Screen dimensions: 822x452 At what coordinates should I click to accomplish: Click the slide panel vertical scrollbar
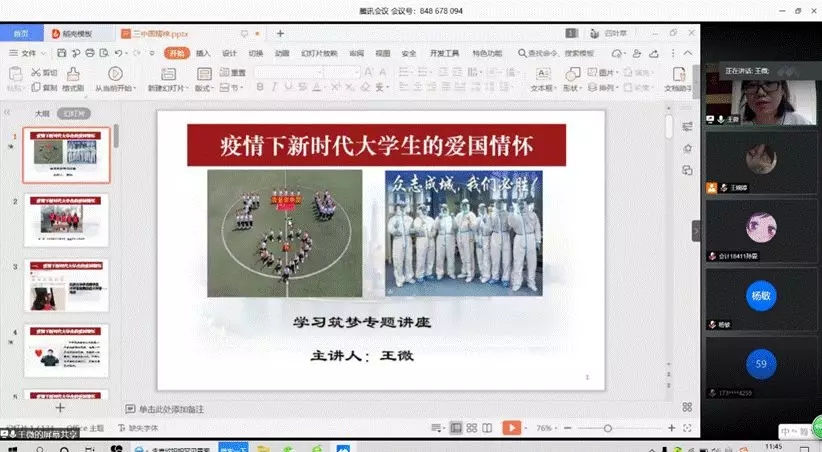pyautogui.click(x=116, y=136)
